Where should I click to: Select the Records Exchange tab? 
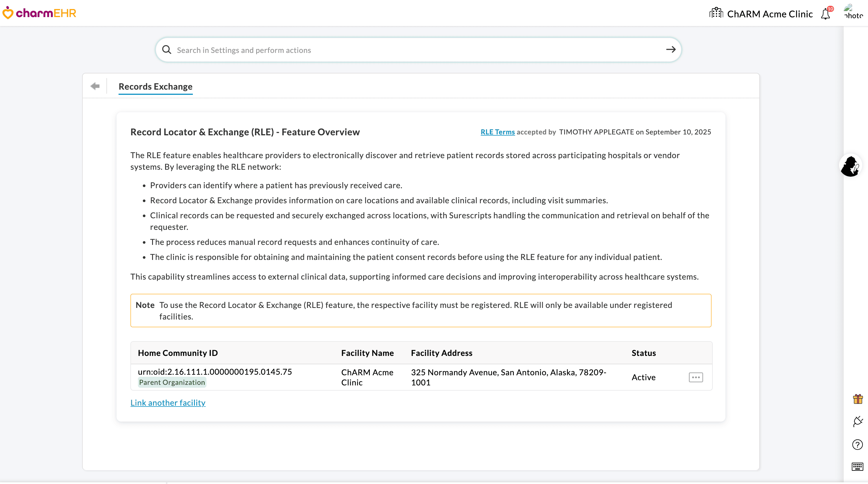click(x=155, y=87)
